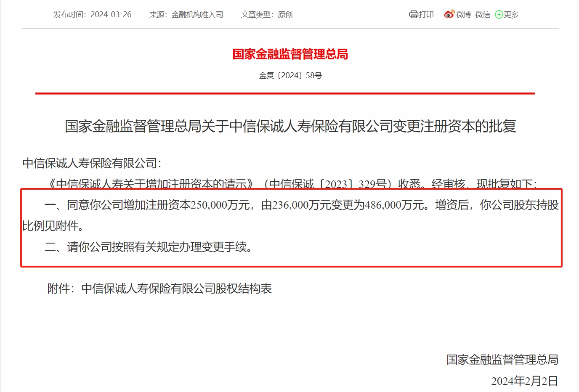579x392 pixels.
Task: Click the article title about 中信保诚人寿
Action: click(290, 126)
